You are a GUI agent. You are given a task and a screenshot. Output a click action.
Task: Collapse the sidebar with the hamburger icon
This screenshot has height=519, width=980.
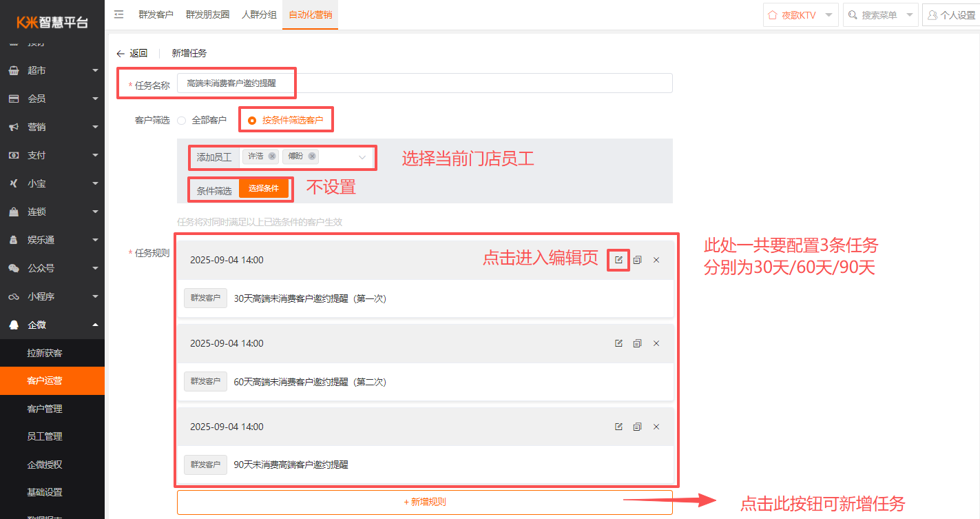pos(119,14)
